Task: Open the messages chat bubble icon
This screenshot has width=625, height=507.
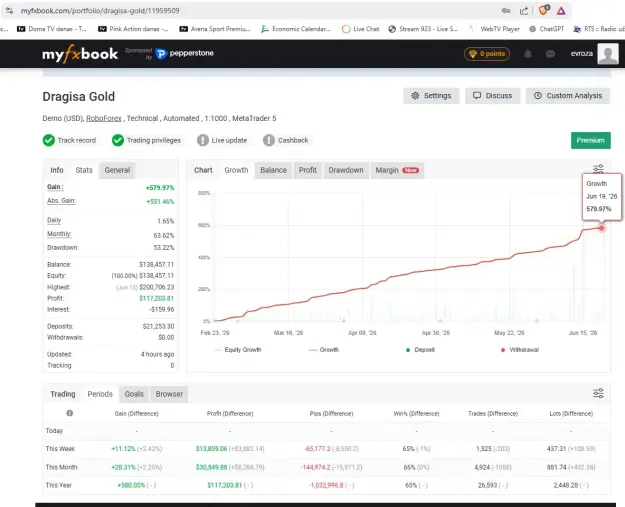Action: pyautogui.click(x=550, y=54)
